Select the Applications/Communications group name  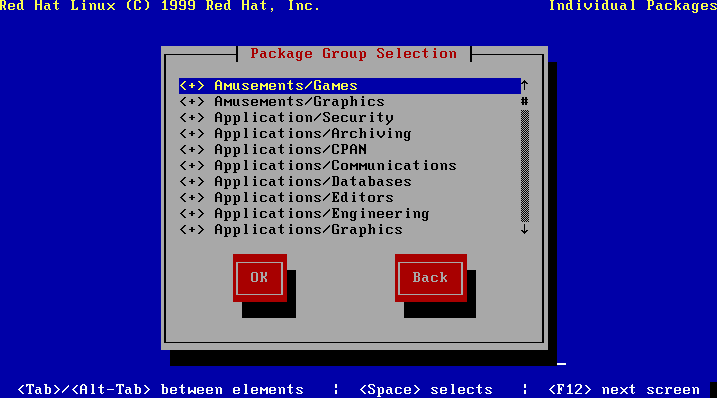[x=335, y=166]
